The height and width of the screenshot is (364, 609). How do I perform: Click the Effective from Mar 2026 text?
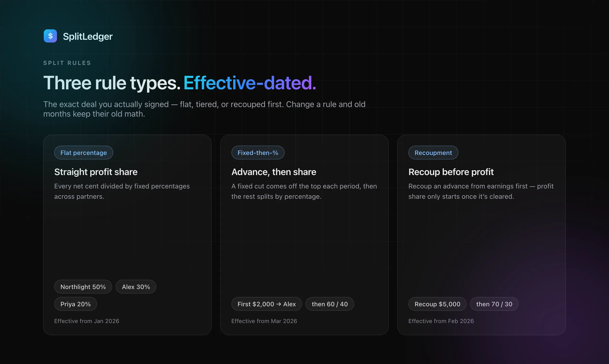264,321
